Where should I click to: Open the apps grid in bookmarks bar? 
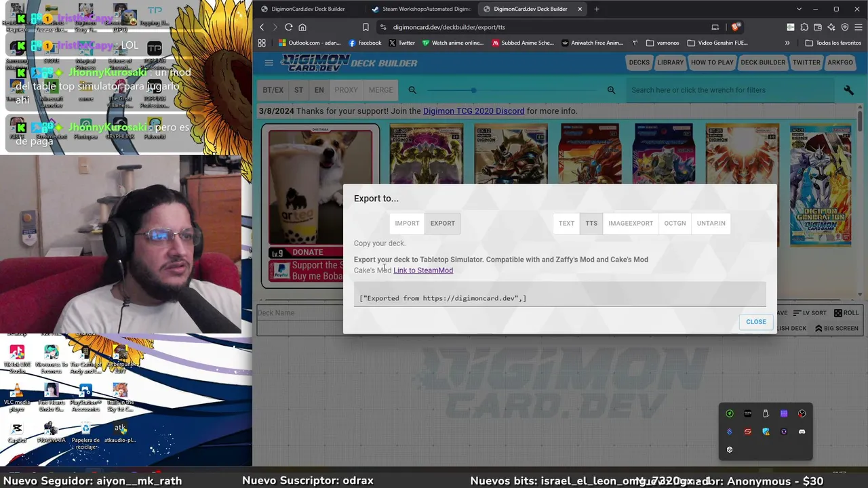(x=262, y=43)
